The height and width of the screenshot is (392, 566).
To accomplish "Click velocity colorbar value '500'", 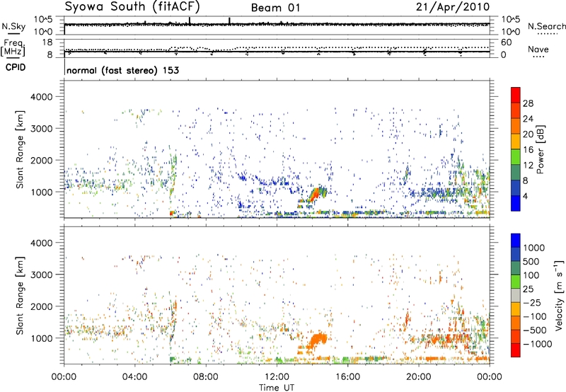I will pos(531,262).
